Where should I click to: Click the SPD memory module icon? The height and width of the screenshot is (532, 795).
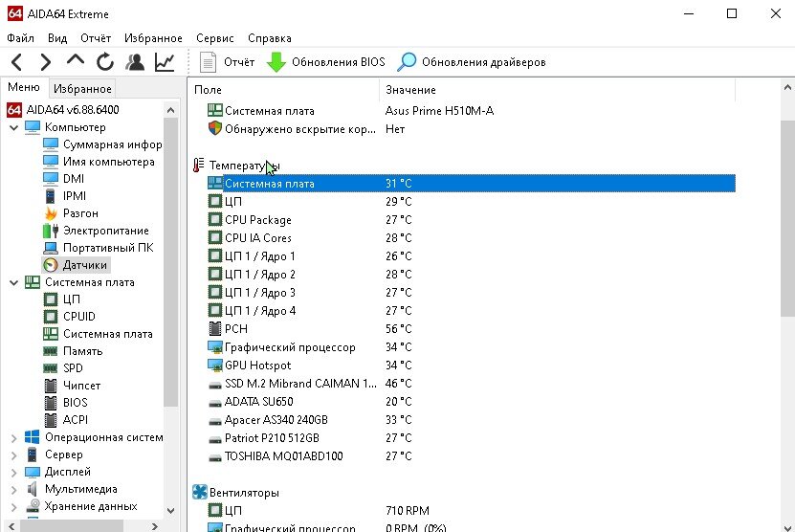coord(50,368)
